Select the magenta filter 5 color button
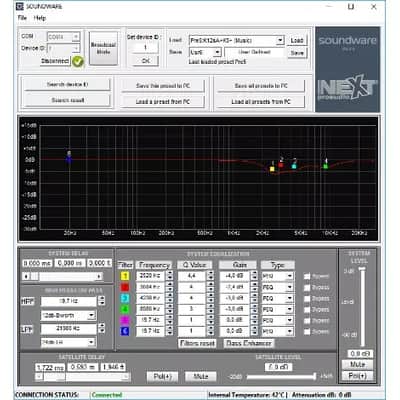This screenshot has height=400, width=400. point(125,320)
